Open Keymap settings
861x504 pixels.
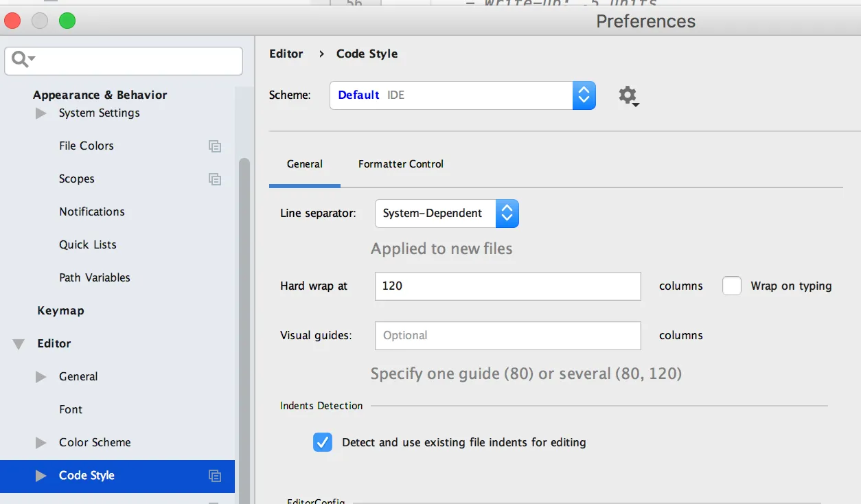point(60,311)
